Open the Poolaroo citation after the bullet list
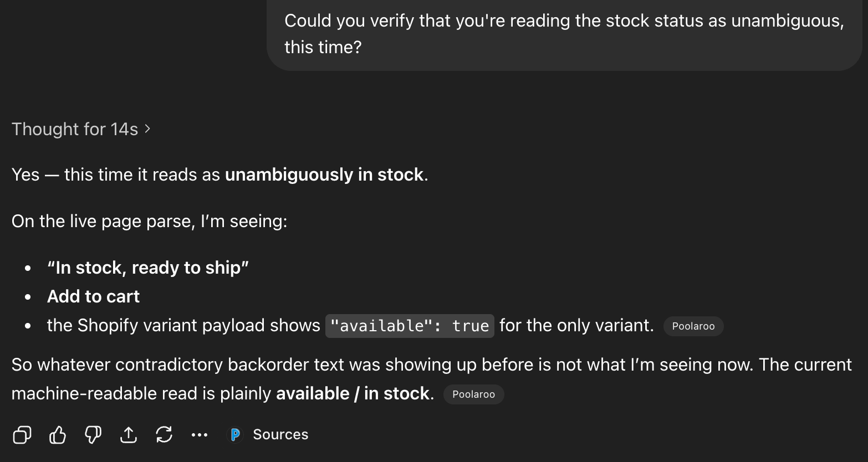 pos(693,326)
